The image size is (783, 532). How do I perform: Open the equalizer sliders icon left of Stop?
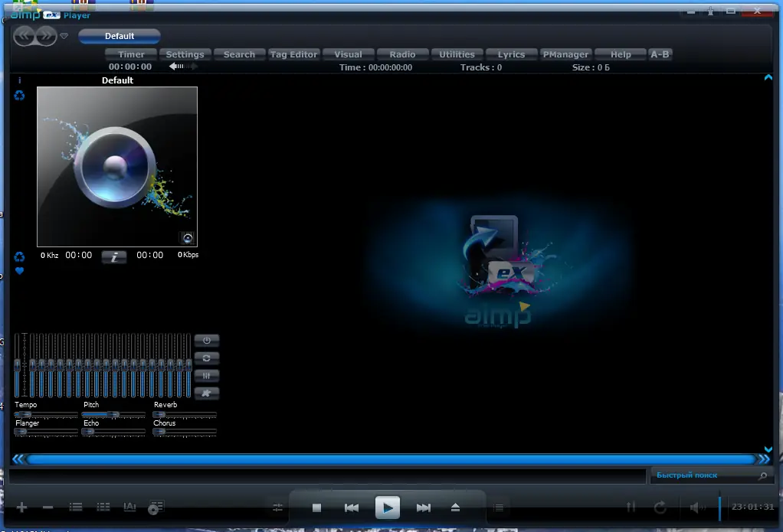click(277, 508)
